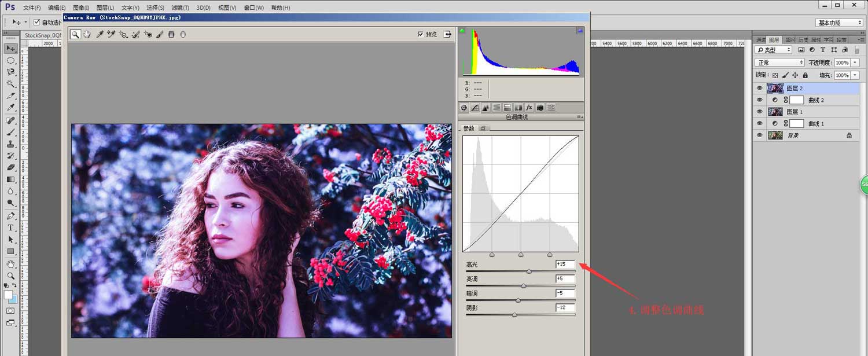868x356 pixels.
Task: Select the Zoom tool in Camera Raw
Action: pyautogui.click(x=75, y=35)
